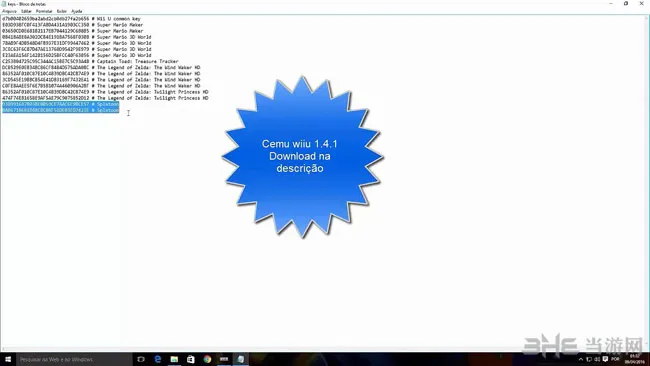Close the Notepad window
The image size is (650, 366).
tap(641, 3)
